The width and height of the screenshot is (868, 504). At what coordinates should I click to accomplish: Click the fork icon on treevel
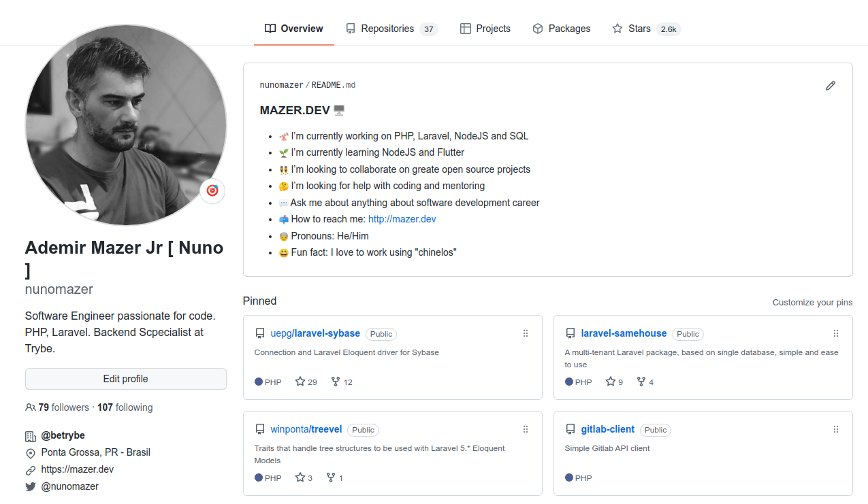click(331, 477)
